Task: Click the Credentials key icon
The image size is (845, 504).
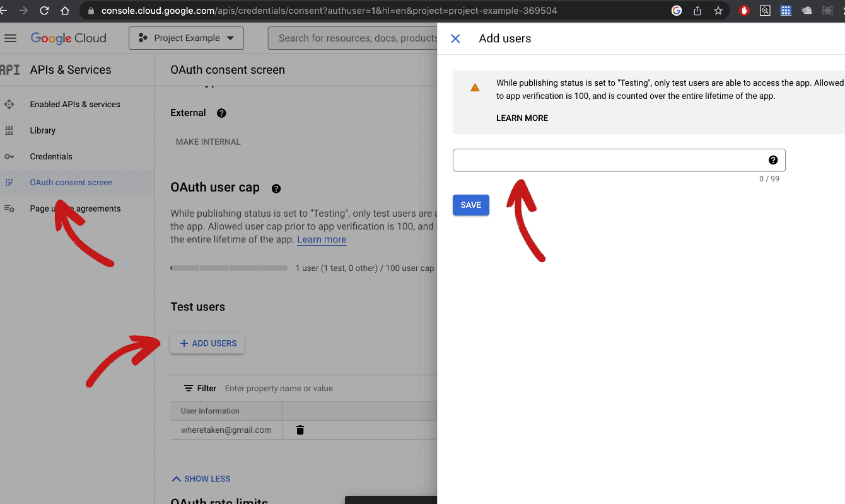Action: pos(9,157)
